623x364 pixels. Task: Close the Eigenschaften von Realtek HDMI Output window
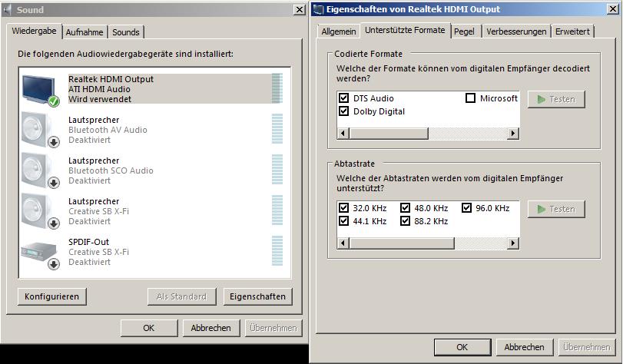[613, 9]
